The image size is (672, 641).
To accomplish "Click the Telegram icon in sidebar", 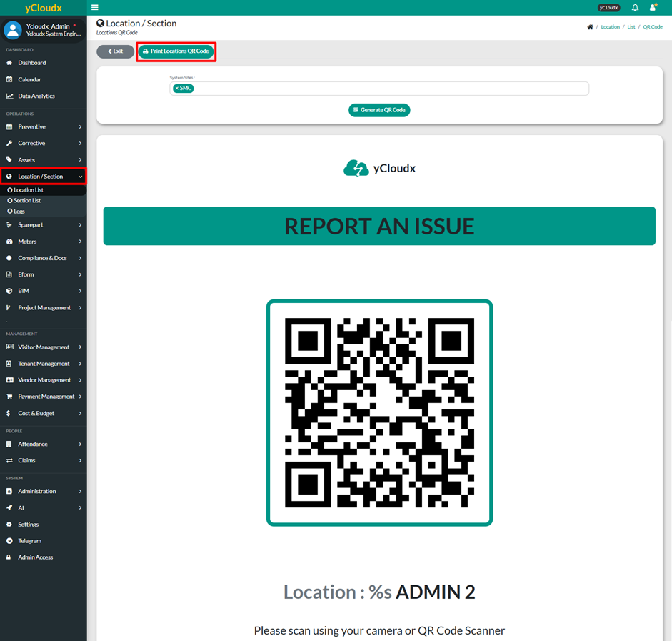I will point(9,541).
